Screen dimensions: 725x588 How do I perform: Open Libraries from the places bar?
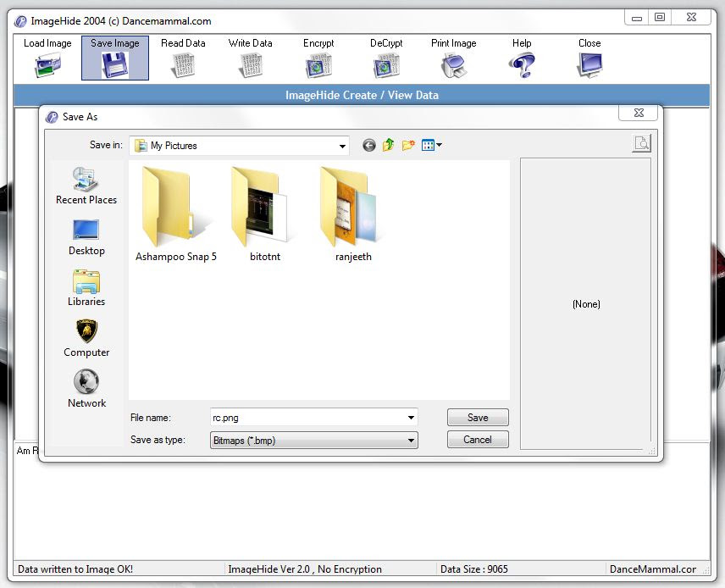[86, 288]
